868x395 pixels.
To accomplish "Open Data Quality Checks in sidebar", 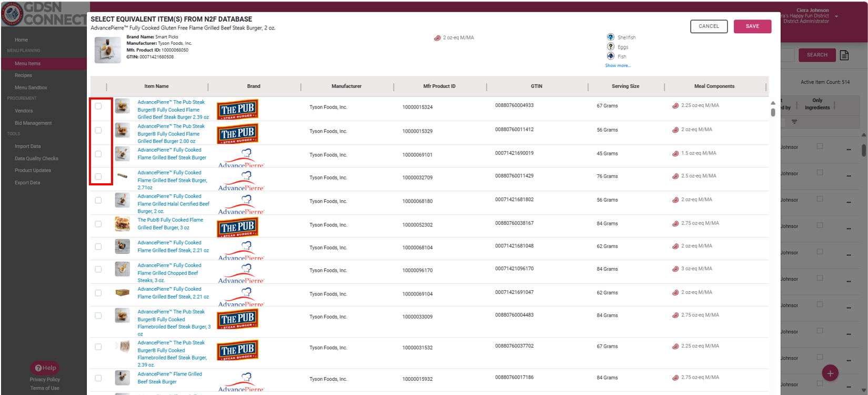I will click(x=36, y=159).
